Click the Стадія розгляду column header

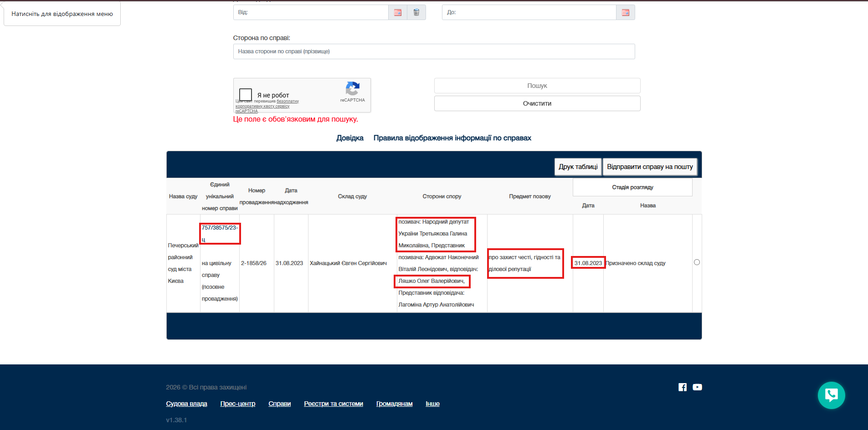click(632, 187)
